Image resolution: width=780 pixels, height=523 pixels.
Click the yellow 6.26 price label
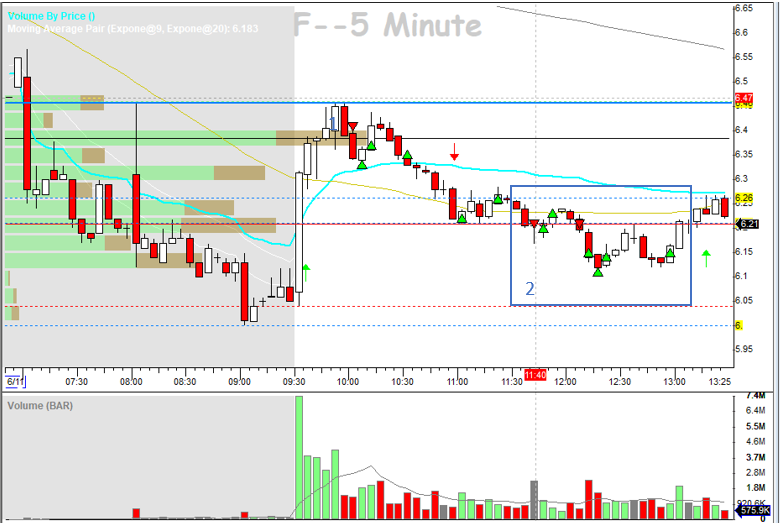coord(743,198)
